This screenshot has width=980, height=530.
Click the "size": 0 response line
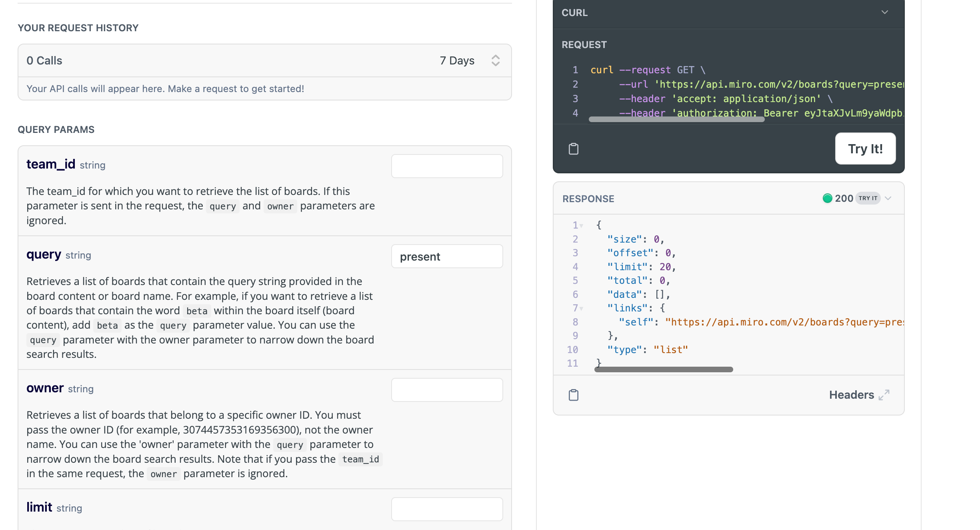pyautogui.click(x=636, y=239)
